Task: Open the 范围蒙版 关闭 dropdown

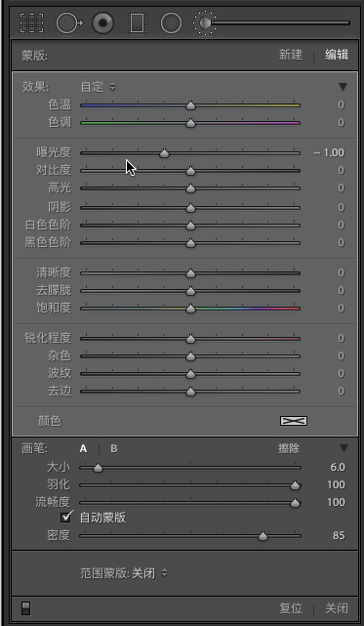Action: [124, 573]
